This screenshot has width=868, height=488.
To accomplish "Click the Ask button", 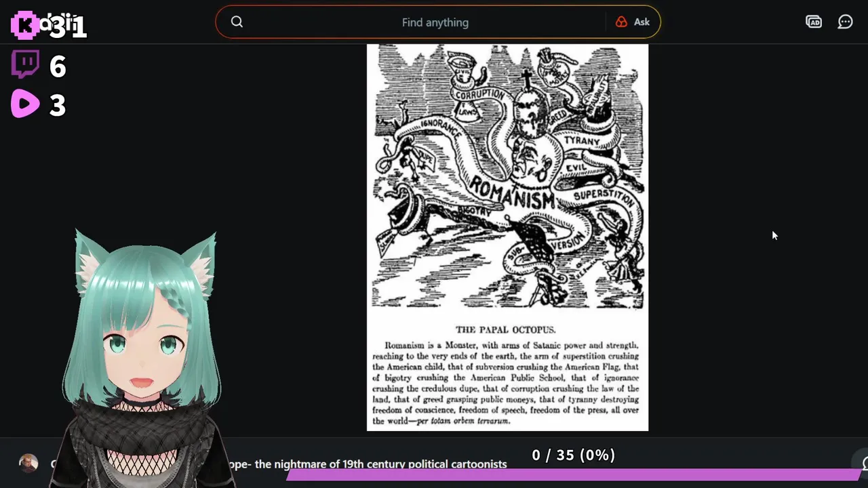I will [633, 22].
